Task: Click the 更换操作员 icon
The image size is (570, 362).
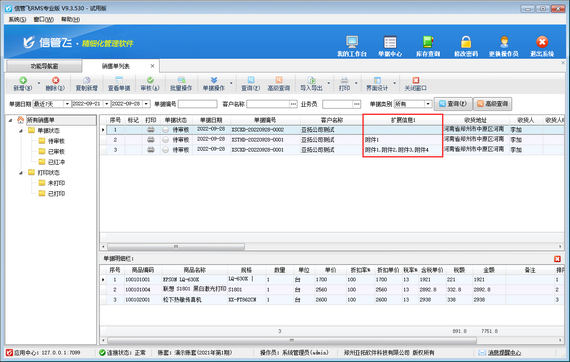Action: (x=504, y=46)
